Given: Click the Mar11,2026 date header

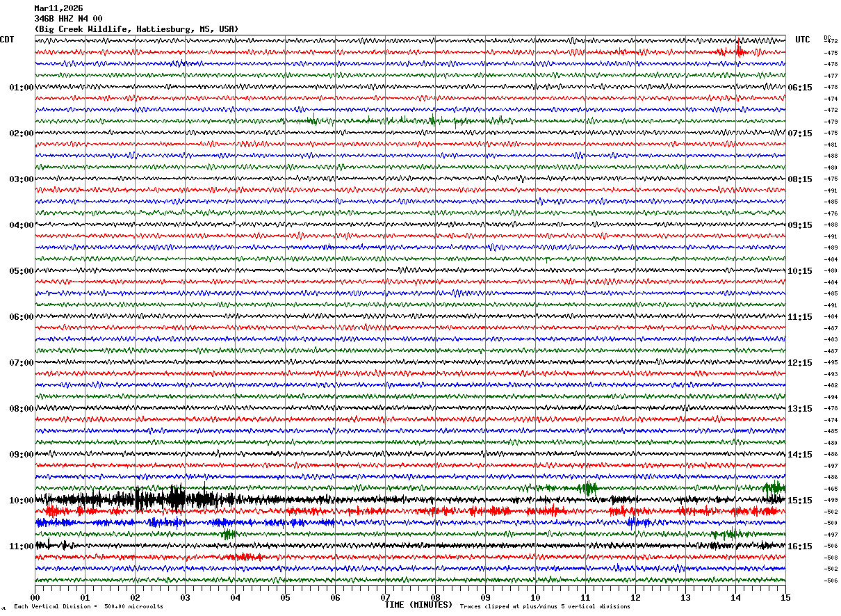Looking at the screenshot, I should 58,8.
